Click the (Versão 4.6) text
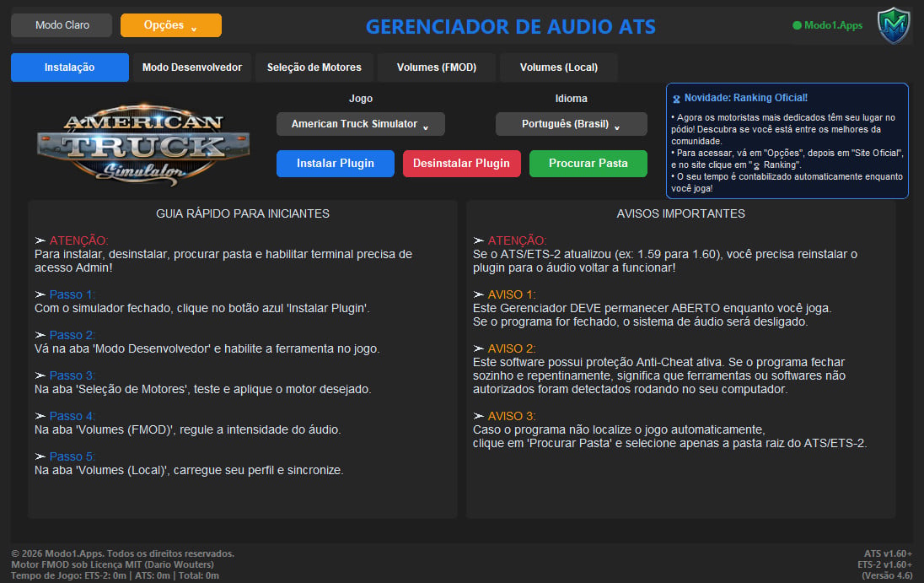The height and width of the screenshot is (583, 924). pyautogui.click(x=888, y=576)
